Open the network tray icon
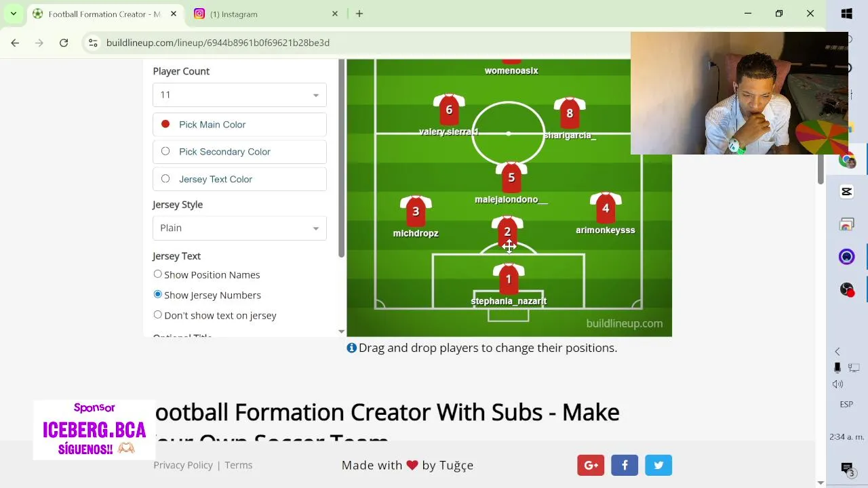 coord(854,367)
